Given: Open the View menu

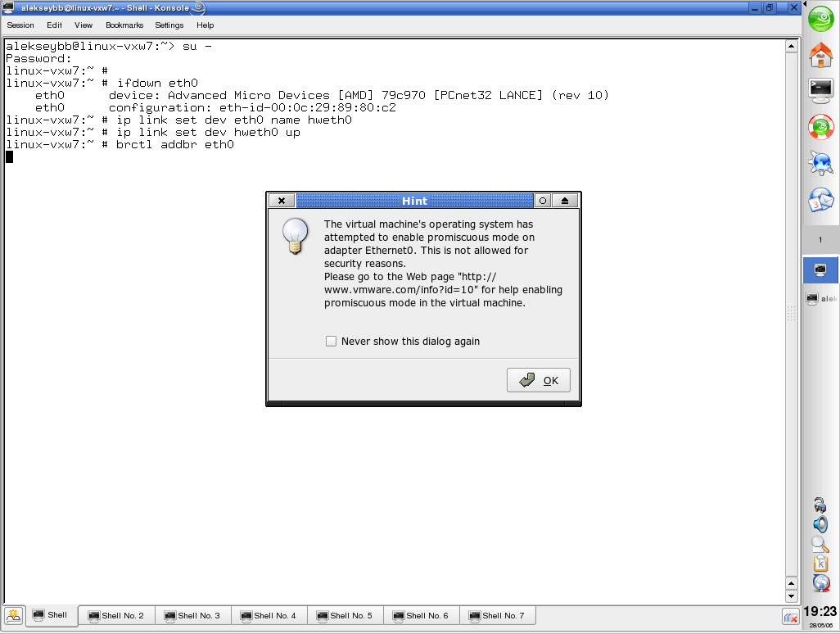Looking at the screenshot, I should tap(83, 25).
